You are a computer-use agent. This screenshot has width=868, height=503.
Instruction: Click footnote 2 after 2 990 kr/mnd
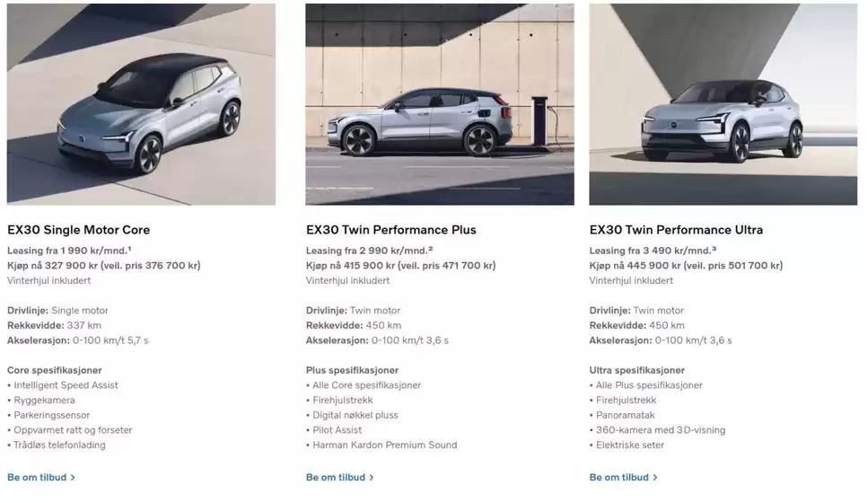tap(430, 249)
